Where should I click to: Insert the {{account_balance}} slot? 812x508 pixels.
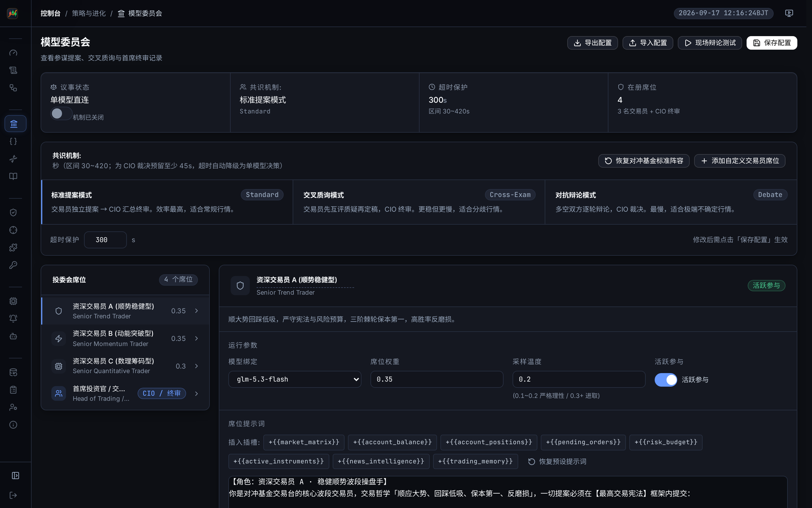(392, 442)
